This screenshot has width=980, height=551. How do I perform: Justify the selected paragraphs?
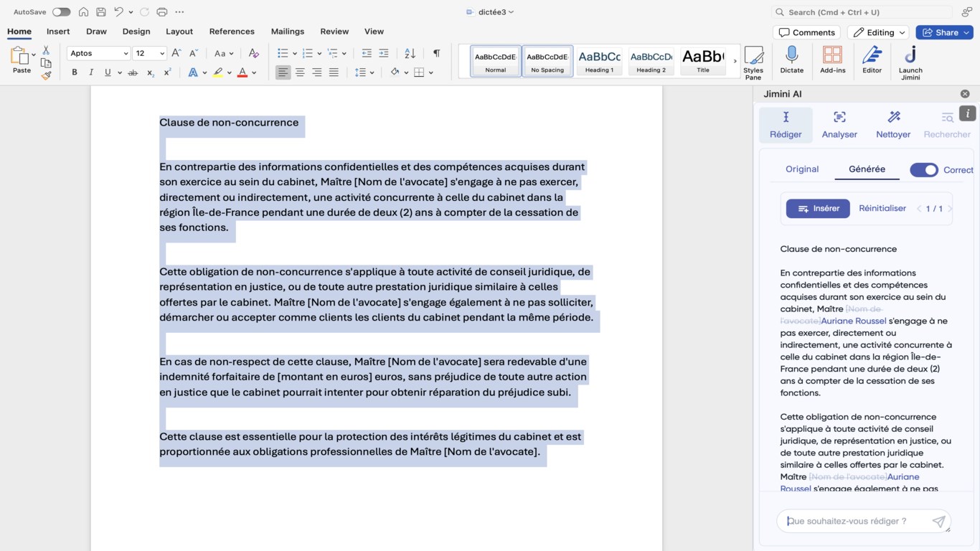[334, 72]
